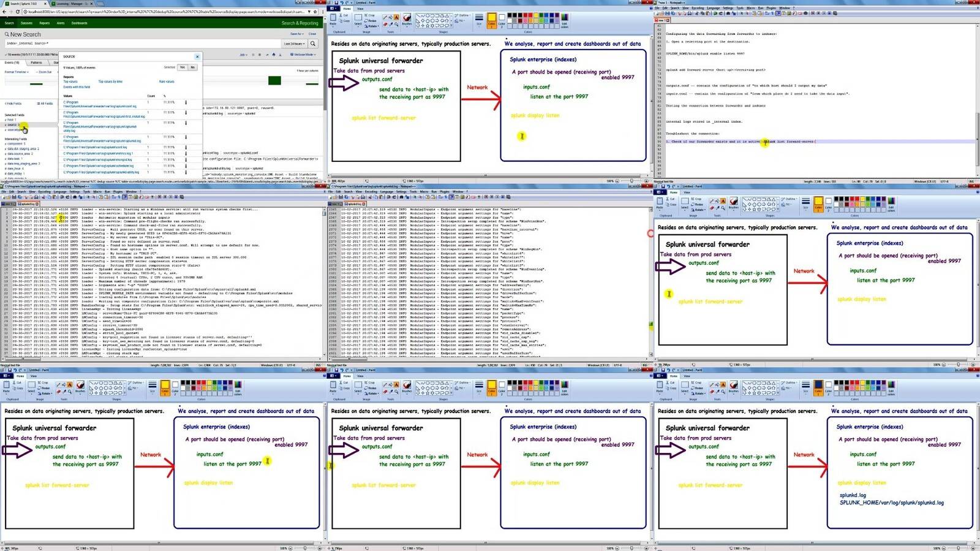Switch to the Patterns tab in Splunk results

pyautogui.click(x=36, y=63)
